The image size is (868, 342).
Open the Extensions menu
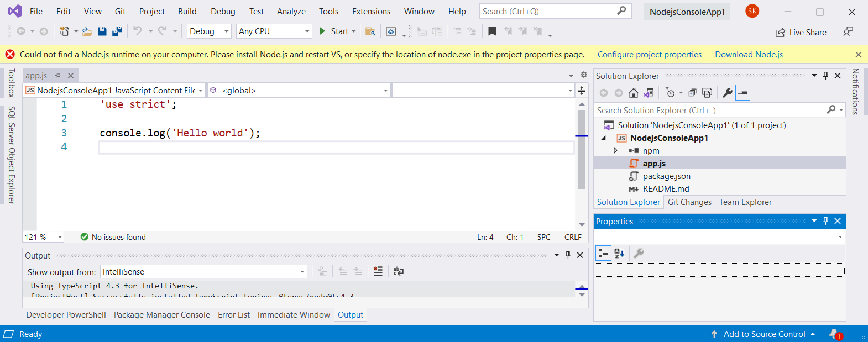[x=371, y=11]
